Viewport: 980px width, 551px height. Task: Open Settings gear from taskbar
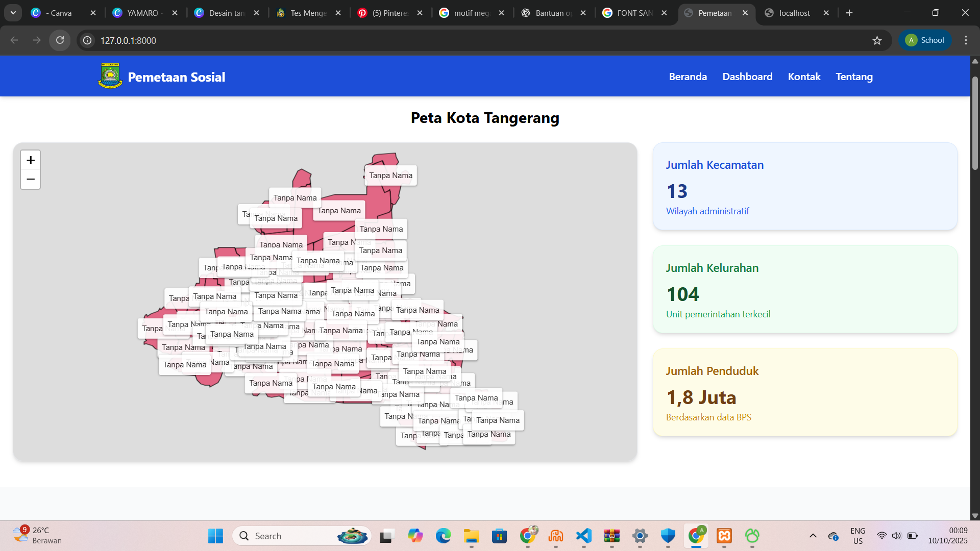tap(640, 536)
